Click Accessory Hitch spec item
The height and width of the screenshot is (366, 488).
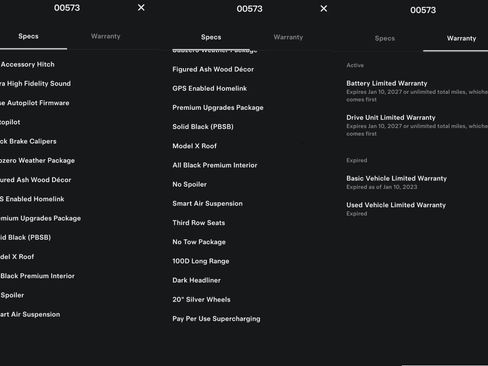[x=27, y=64]
